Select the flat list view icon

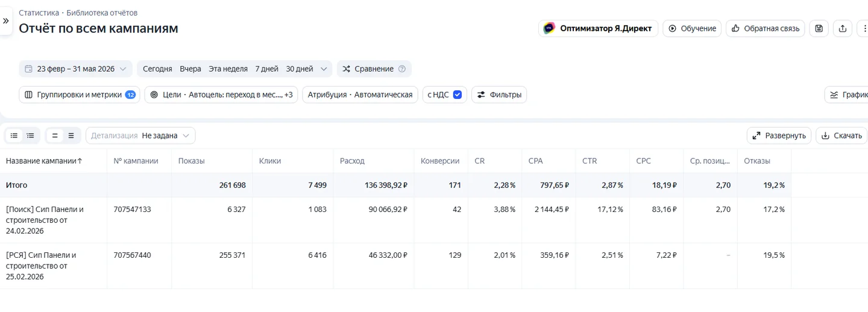(x=14, y=136)
